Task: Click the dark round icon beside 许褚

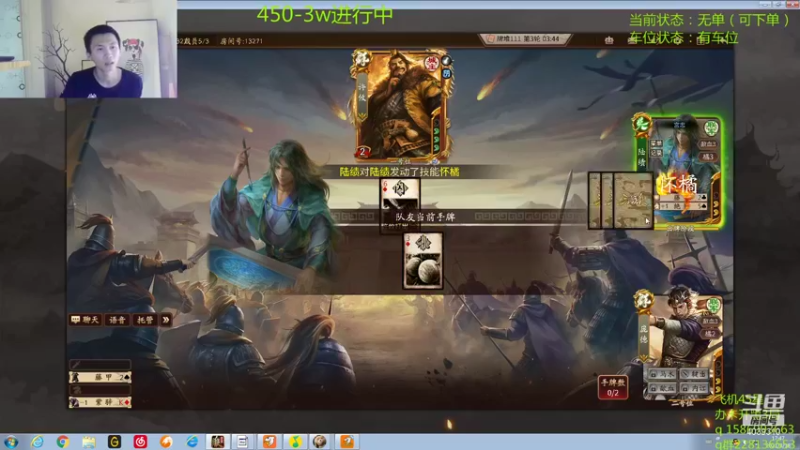Action: click(446, 61)
